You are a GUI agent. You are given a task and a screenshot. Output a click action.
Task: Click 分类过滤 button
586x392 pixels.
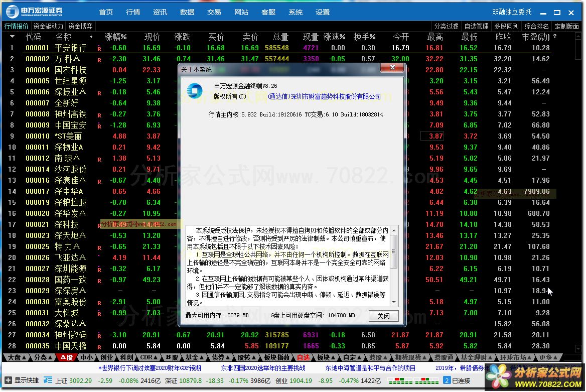point(446,26)
